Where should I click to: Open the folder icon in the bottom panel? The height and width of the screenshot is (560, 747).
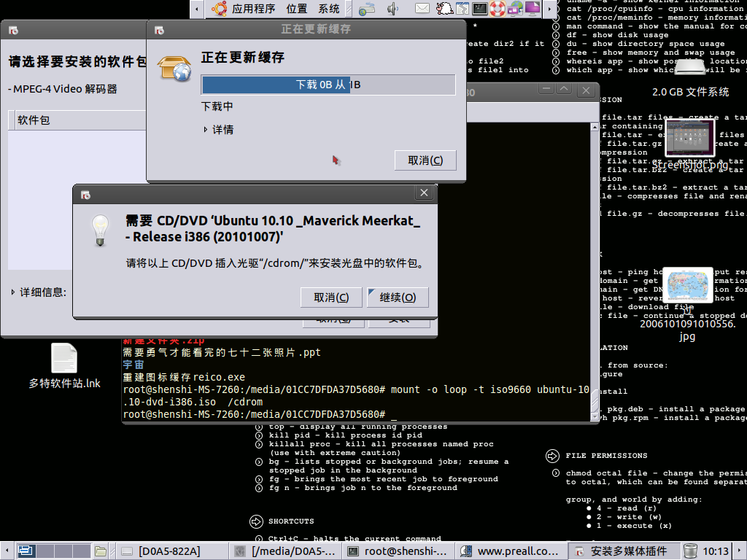point(101,551)
